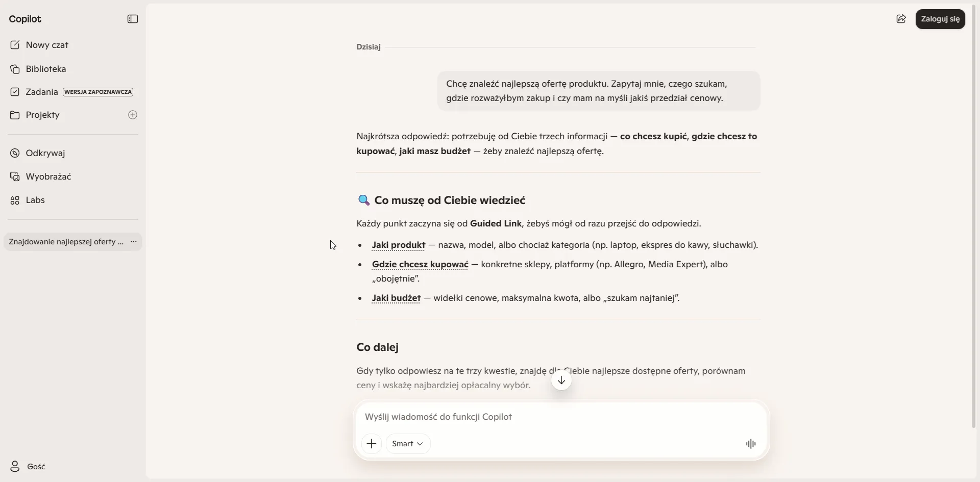Start a new chat via Nowy czat

coord(73,45)
